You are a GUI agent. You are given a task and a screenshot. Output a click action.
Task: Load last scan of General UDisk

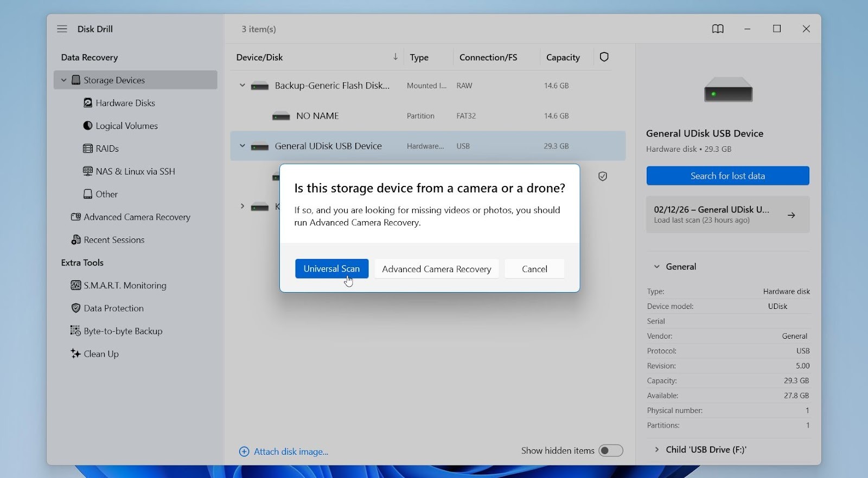(727, 215)
